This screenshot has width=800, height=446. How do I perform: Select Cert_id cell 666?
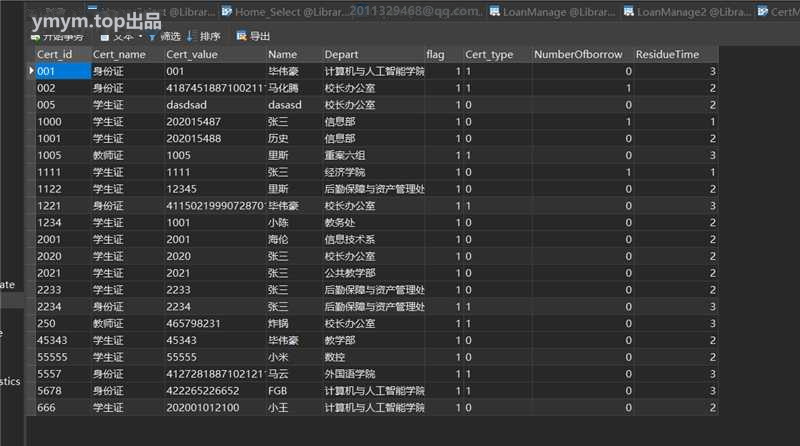click(x=63, y=408)
